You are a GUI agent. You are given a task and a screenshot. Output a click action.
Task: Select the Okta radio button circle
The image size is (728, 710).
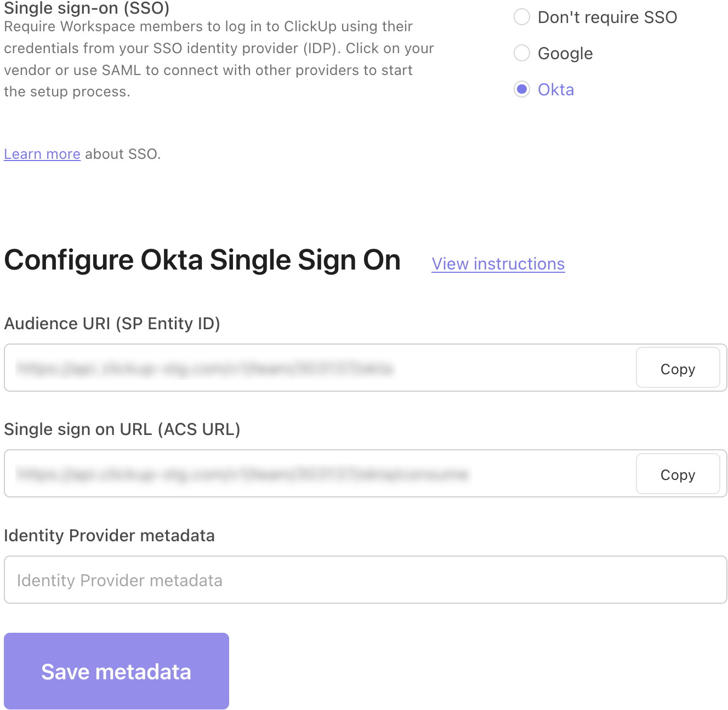(x=522, y=89)
